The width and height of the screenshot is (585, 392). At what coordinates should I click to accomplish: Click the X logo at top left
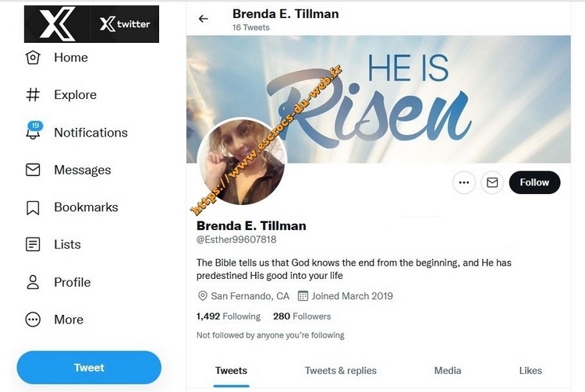[x=57, y=24]
